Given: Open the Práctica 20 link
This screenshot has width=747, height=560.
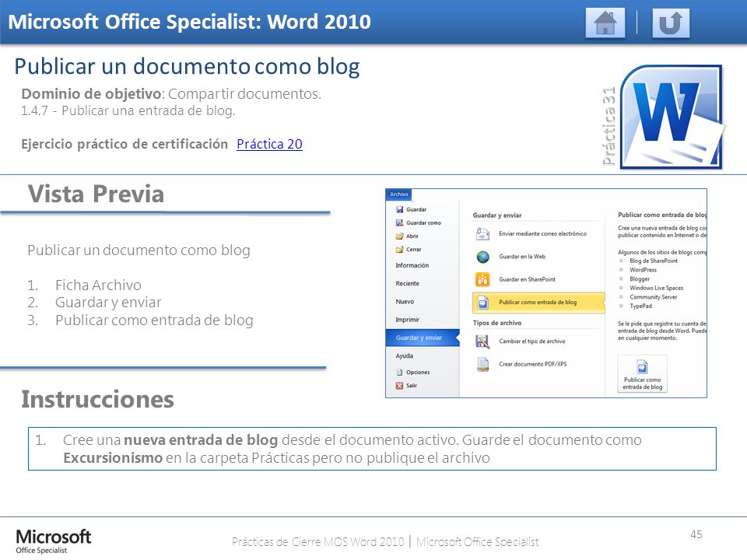Looking at the screenshot, I should pyautogui.click(x=269, y=144).
